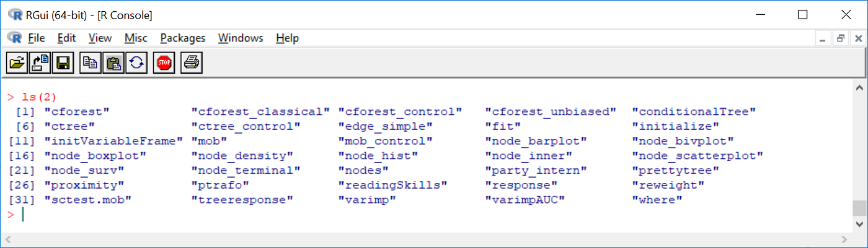Click the Open script toolbar icon
The width and height of the screenshot is (868, 248).
pos(18,62)
